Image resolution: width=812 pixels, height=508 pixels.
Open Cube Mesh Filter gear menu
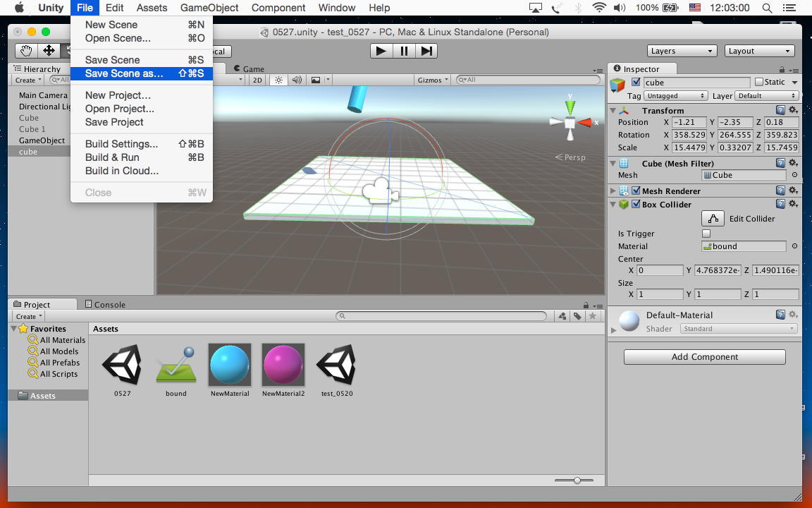click(x=793, y=163)
